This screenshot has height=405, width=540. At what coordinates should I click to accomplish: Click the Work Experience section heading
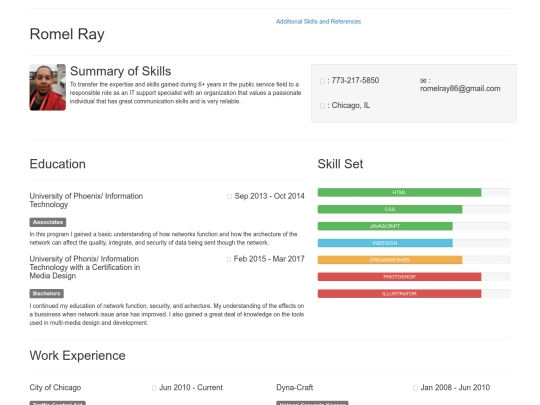(x=77, y=355)
